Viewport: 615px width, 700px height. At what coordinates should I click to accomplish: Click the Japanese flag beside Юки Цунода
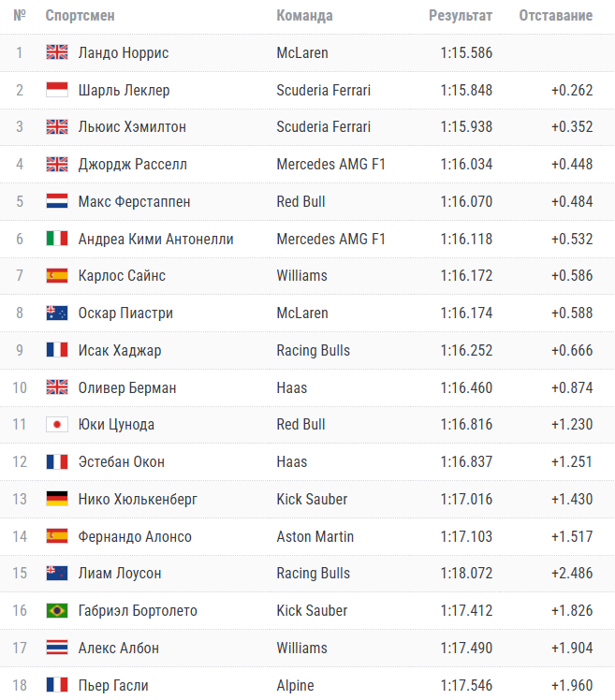57,425
